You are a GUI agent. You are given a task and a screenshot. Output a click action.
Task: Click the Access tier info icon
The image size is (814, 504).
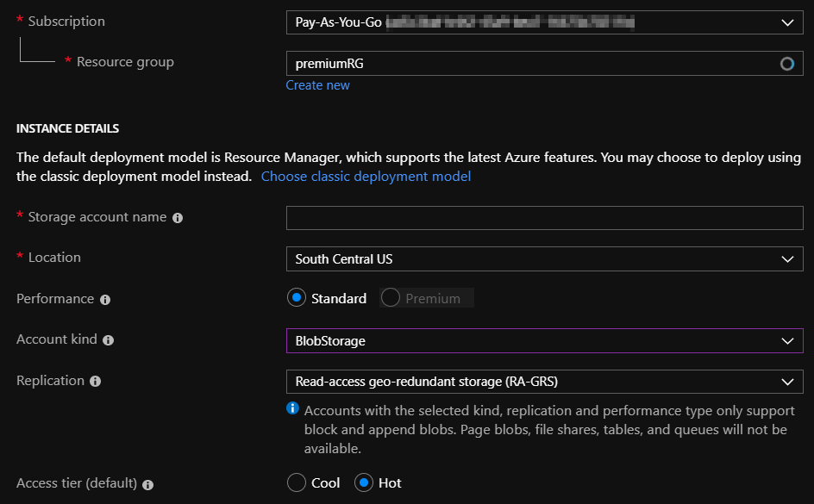click(148, 484)
